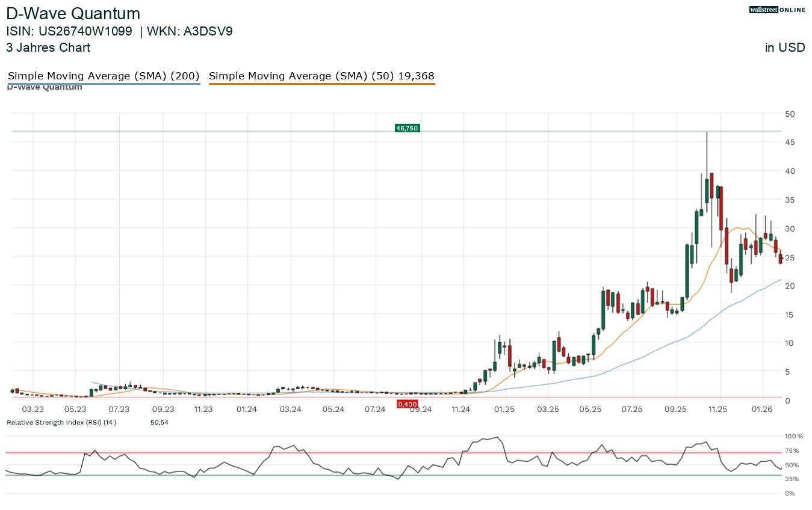Toggle the SMA (50) legend entry
812x510 pixels.
click(x=321, y=76)
